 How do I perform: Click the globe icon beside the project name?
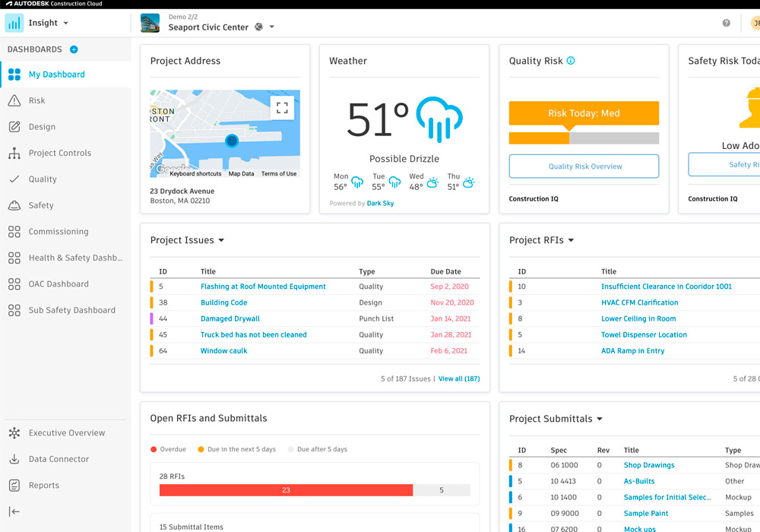258,27
